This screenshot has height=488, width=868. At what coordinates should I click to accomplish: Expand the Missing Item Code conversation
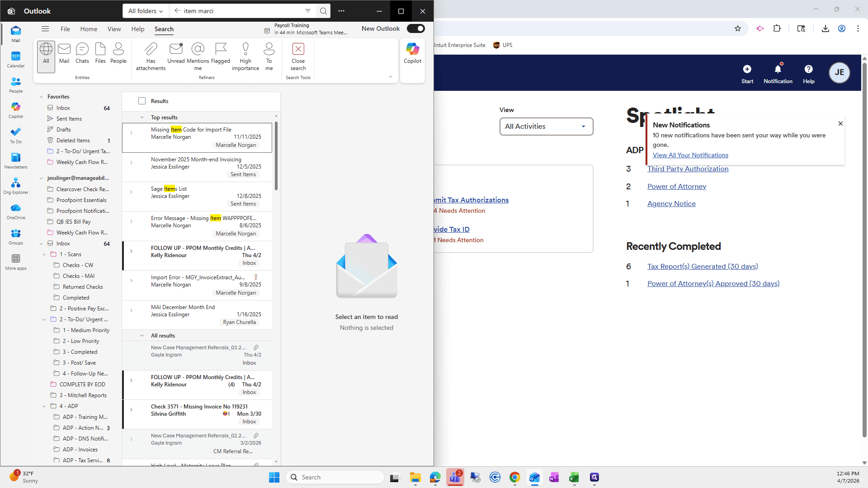(x=131, y=133)
